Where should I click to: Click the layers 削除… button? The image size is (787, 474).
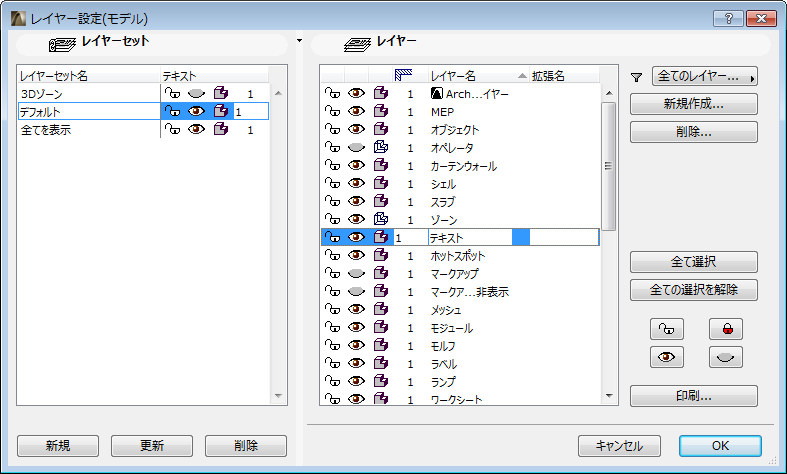click(694, 132)
